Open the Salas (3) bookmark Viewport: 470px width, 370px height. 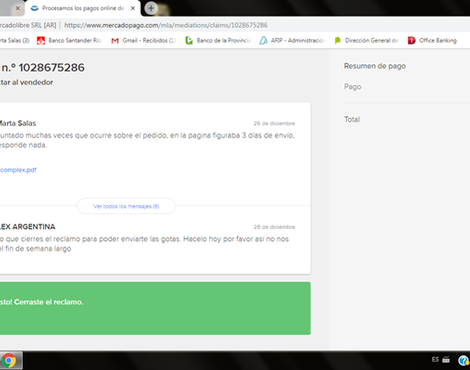point(14,40)
